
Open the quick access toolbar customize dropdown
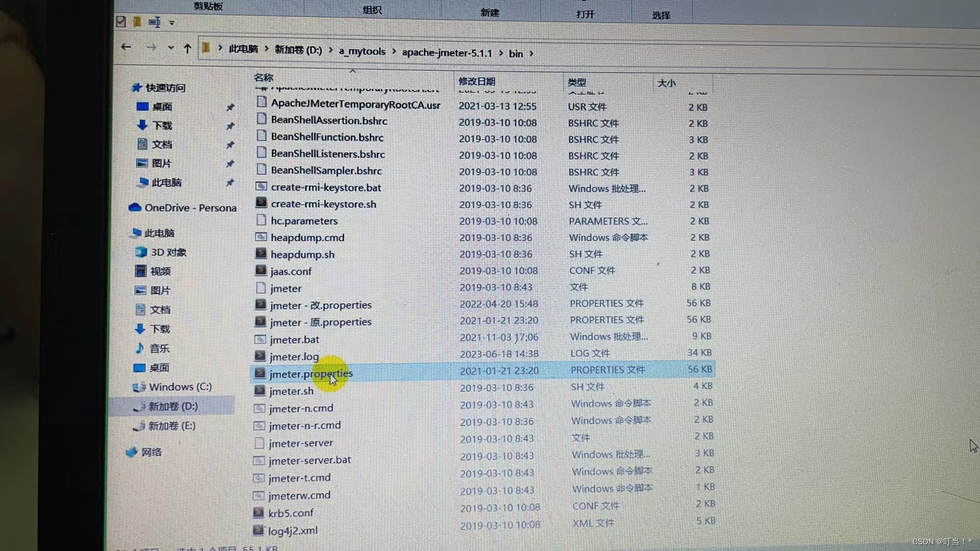(172, 23)
